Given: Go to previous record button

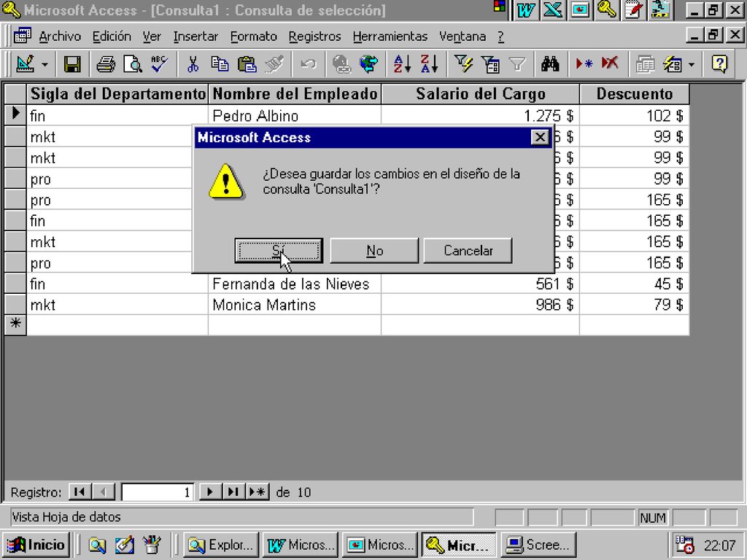Looking at the screenshot, I should coord(104,492).
